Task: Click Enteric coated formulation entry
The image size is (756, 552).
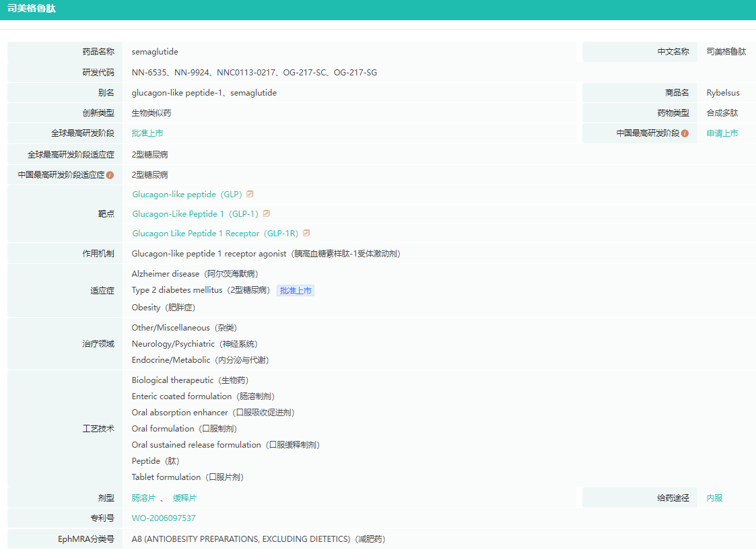Action: click(203, 396)
